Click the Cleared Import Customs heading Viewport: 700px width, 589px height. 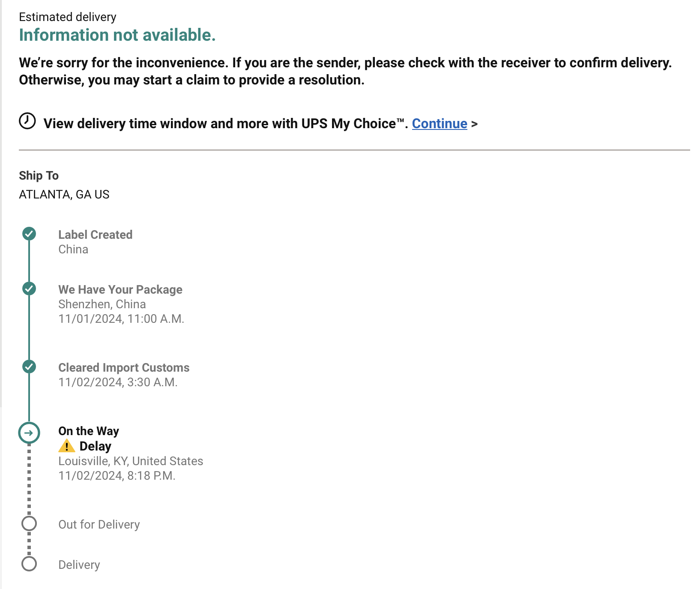(124, 368)
